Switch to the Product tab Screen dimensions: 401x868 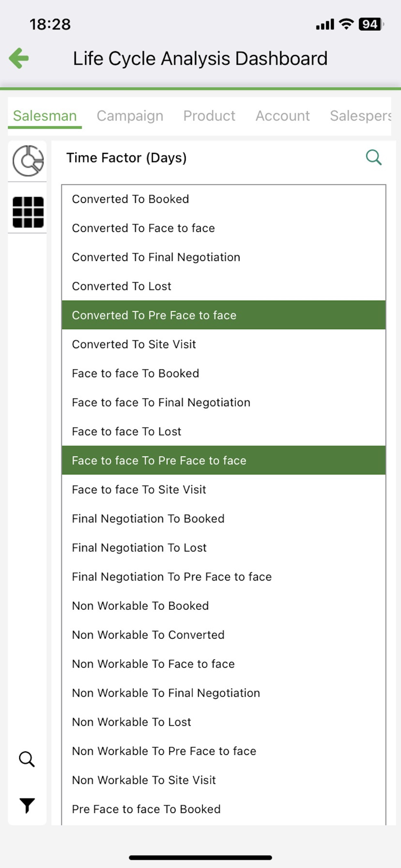(x=209, y=116)
